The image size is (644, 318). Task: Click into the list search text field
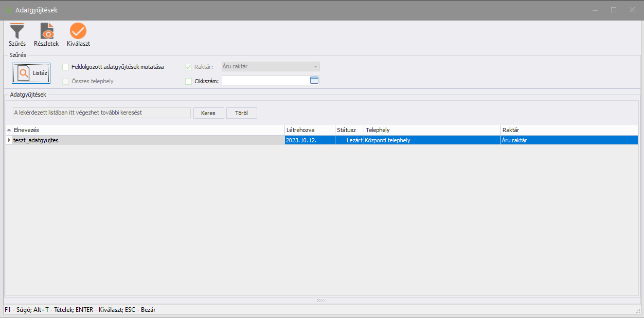[101, 113]
